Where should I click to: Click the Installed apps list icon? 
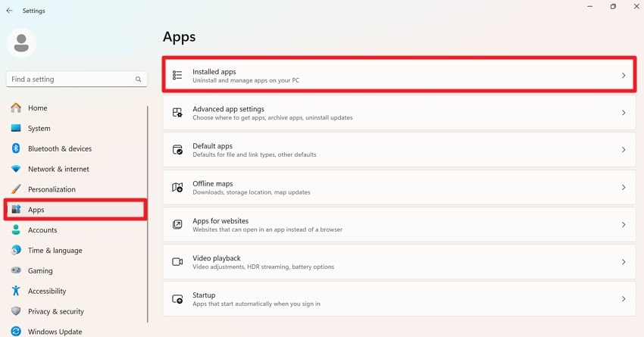pos(177,76)
